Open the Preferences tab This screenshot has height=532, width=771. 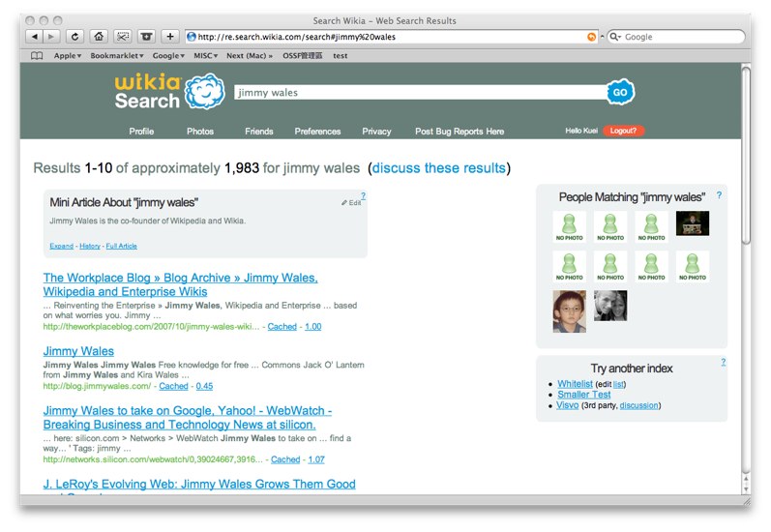pos(317,132)
